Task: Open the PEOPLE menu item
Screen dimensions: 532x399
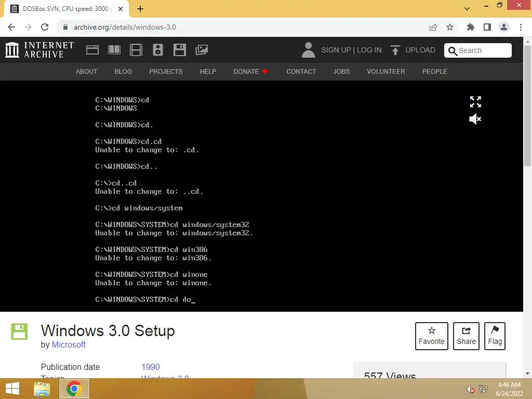Action: tap(435, 72)
